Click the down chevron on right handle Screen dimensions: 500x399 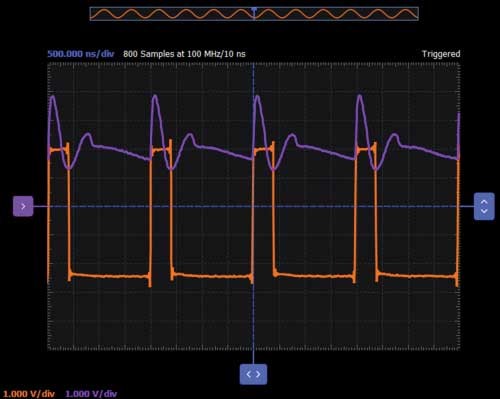pyautogui.click(x=484, y=211)
